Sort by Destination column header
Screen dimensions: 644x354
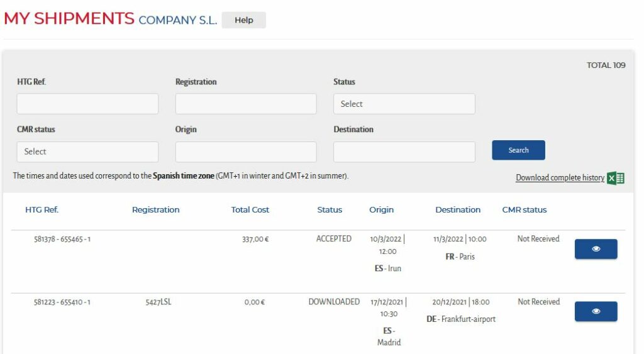[458, 209]
